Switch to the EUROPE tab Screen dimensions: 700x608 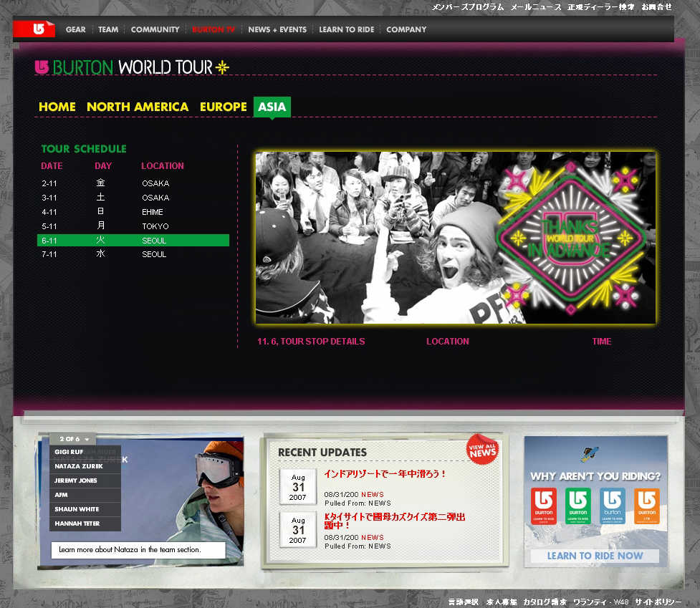click(224, 107)
